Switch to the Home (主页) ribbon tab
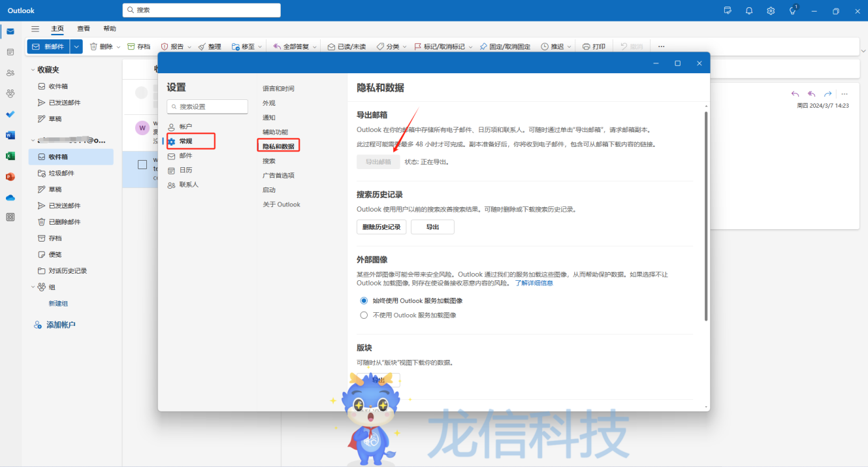The width and height of the screenshot is (868, 467). point(57,29)
